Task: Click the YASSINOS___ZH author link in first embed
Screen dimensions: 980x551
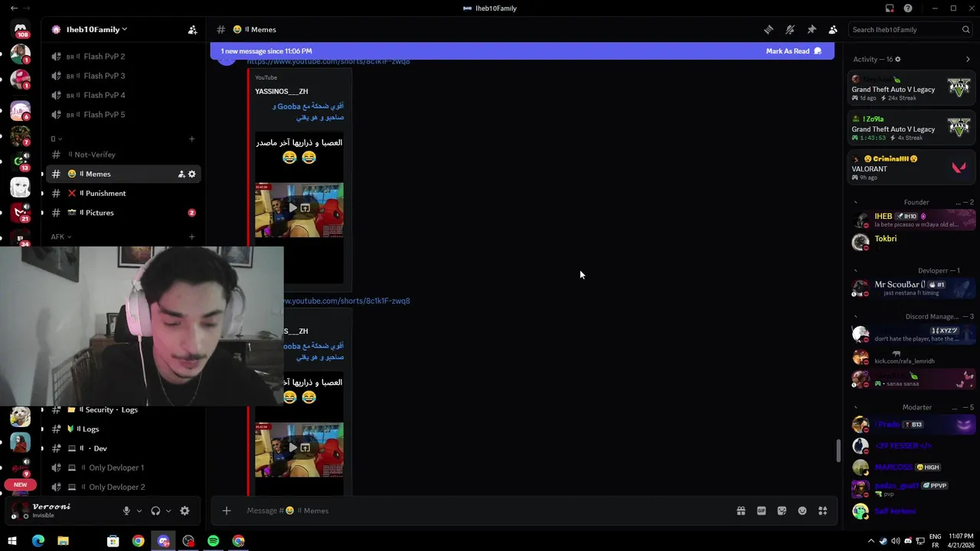Action: point(282,92)
